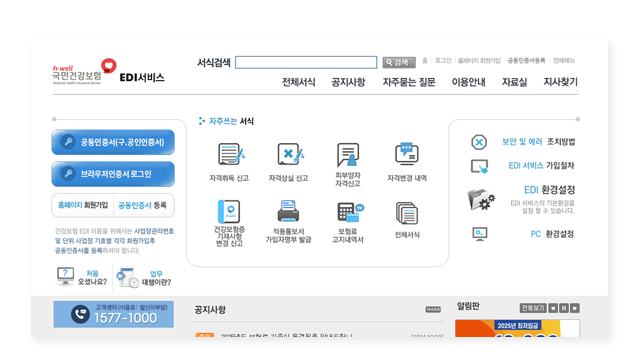Open 자격변경 내역 icon
This screenshot has width=640, height=362.
tap(407, 153)
